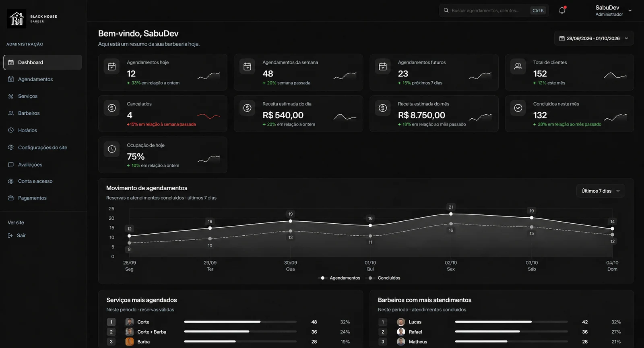Click the dollar icon on Receita estimada do mês
Viewport: 644px width, 348px height.
point(383,108)
